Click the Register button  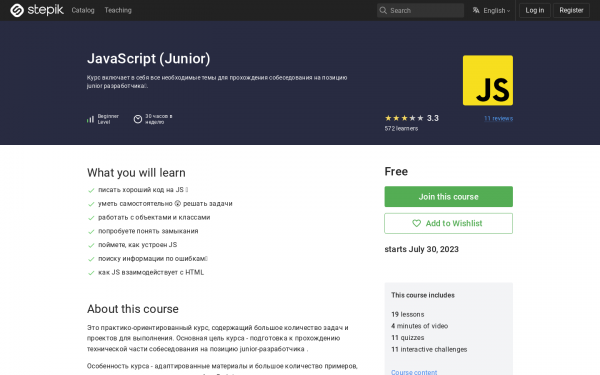coord(571,10)
